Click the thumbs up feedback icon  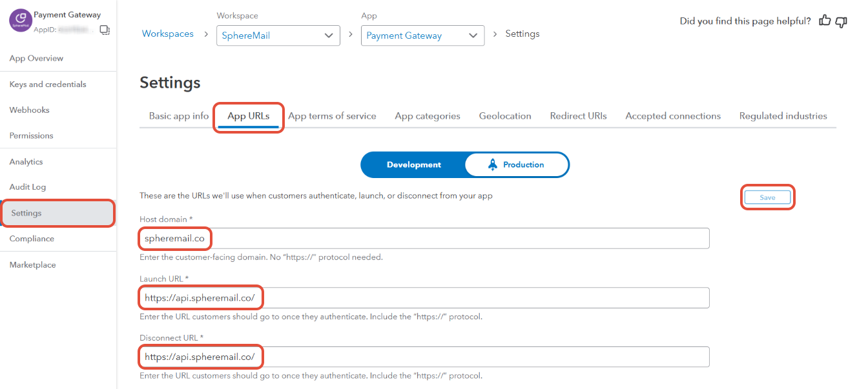tap(825, 21)
